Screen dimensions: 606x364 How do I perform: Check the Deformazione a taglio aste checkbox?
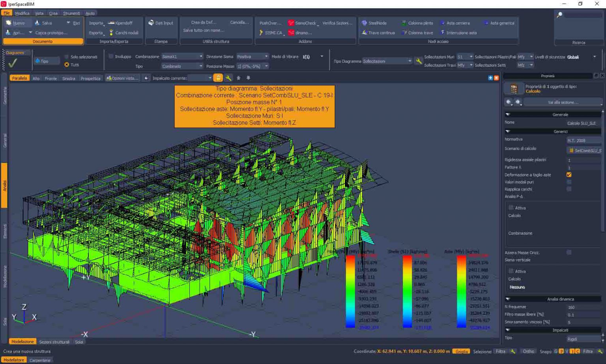click(x=569, y=174)
